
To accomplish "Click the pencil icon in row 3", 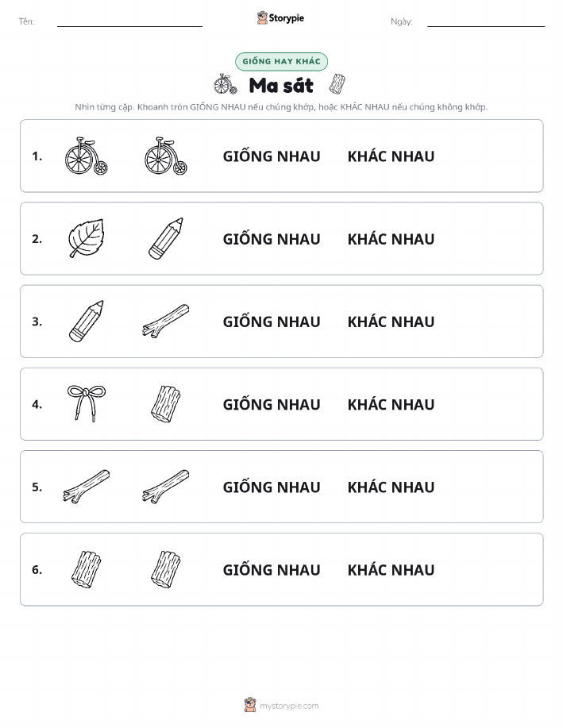I will coord(87,321).
